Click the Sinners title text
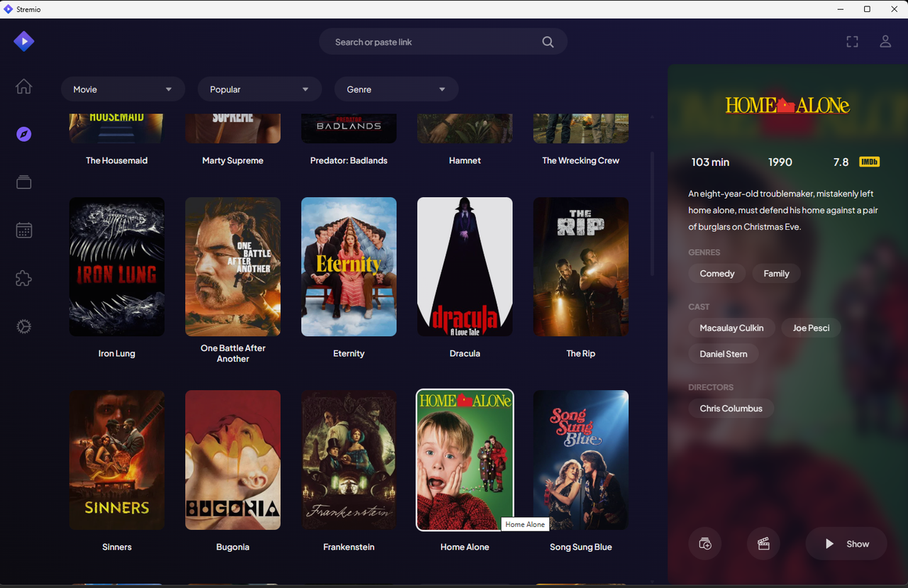 (x=117, y=547)
